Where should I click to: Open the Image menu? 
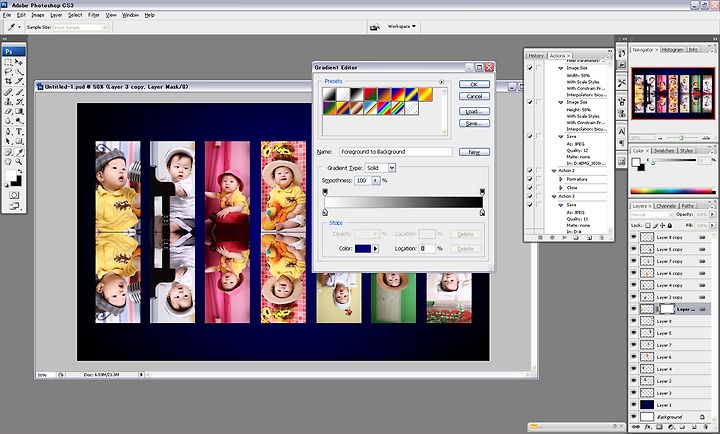point(38,15)
